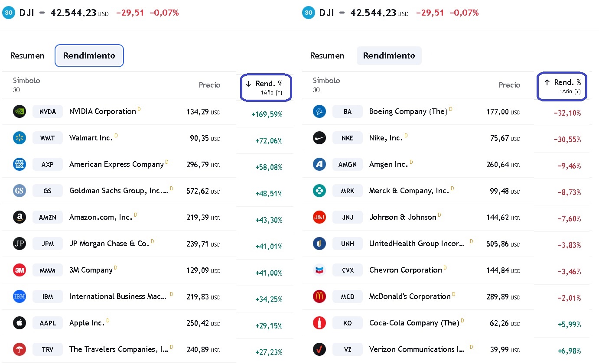Click the Walmart logo icon
Screen dimensions: 599x364
20,138
